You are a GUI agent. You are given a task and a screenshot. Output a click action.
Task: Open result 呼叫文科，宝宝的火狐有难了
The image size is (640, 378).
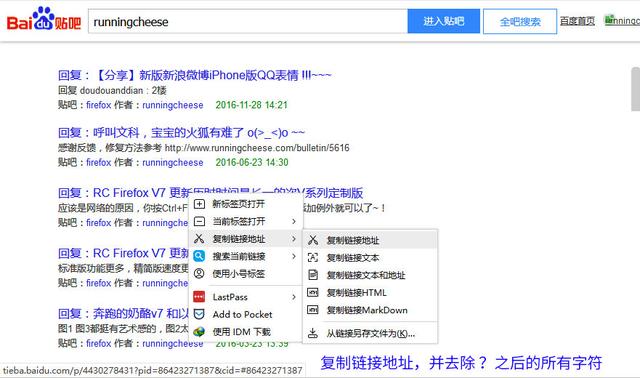pos(181,133)
